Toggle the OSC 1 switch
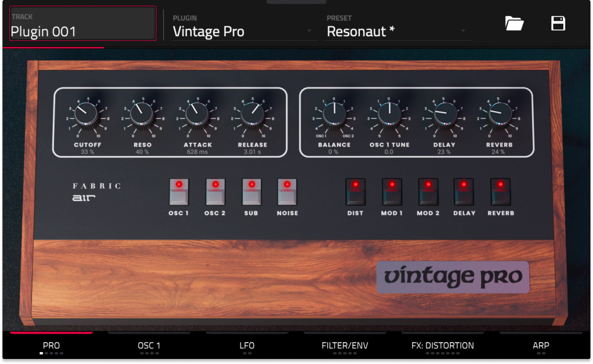 point(179,192)
